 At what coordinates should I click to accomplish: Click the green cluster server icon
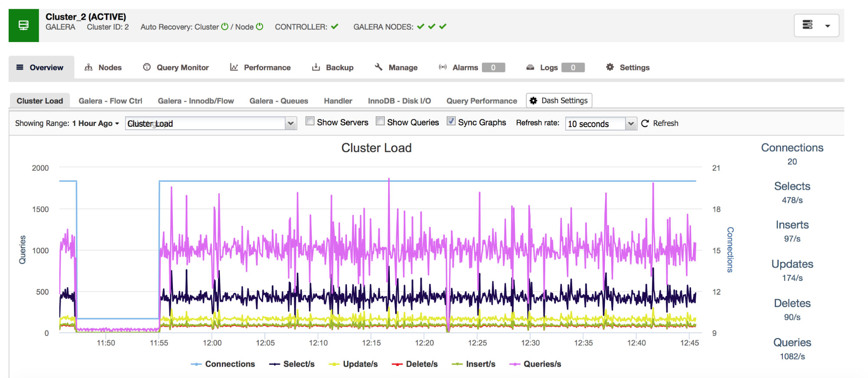[23, 26]
